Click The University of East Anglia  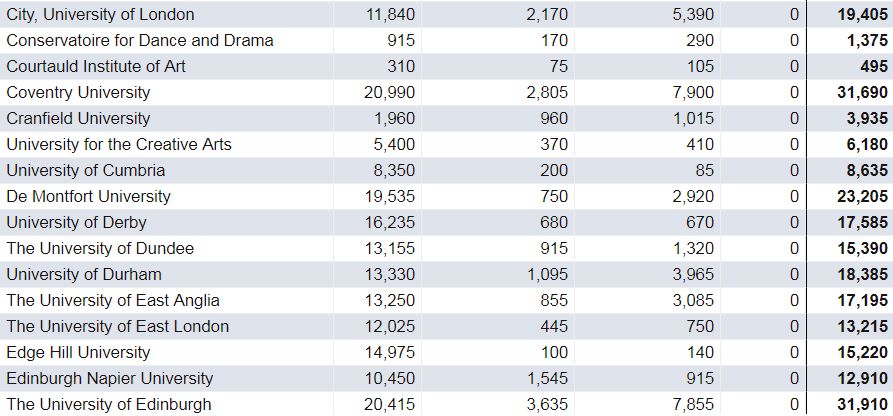(x=113, y=301)
